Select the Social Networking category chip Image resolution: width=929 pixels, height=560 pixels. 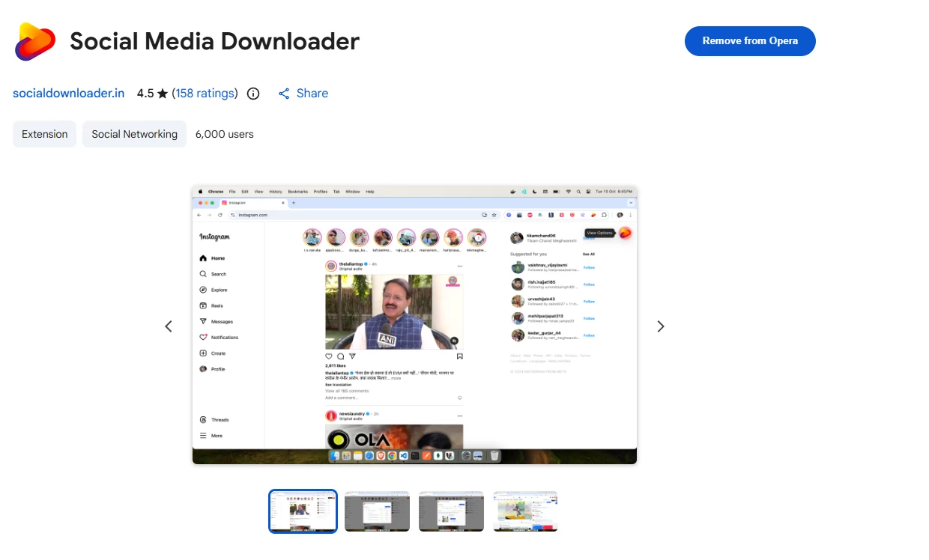tap(135, 134)
